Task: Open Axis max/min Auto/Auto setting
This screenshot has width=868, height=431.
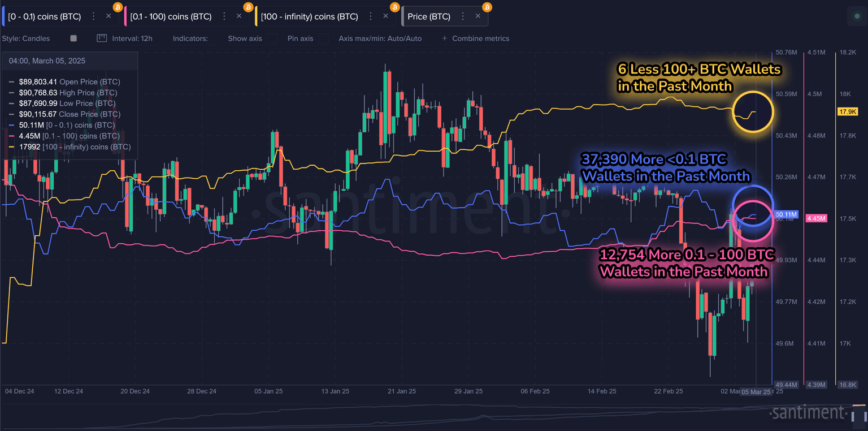Action: pyautogui.click(x=380, y=38)
